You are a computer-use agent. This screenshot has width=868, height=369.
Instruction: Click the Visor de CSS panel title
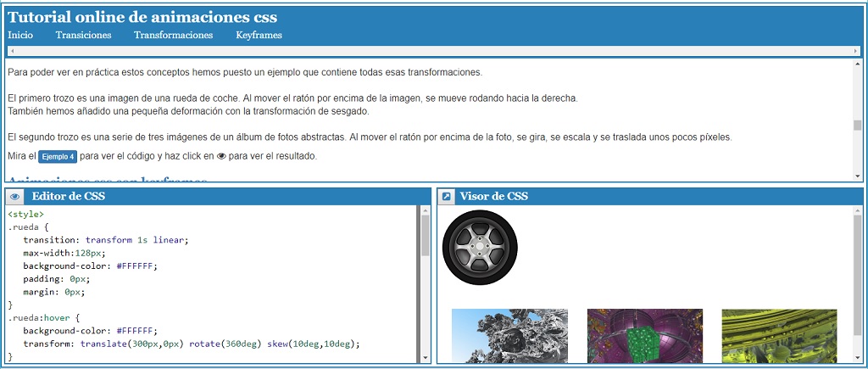[x=494, y=196]
